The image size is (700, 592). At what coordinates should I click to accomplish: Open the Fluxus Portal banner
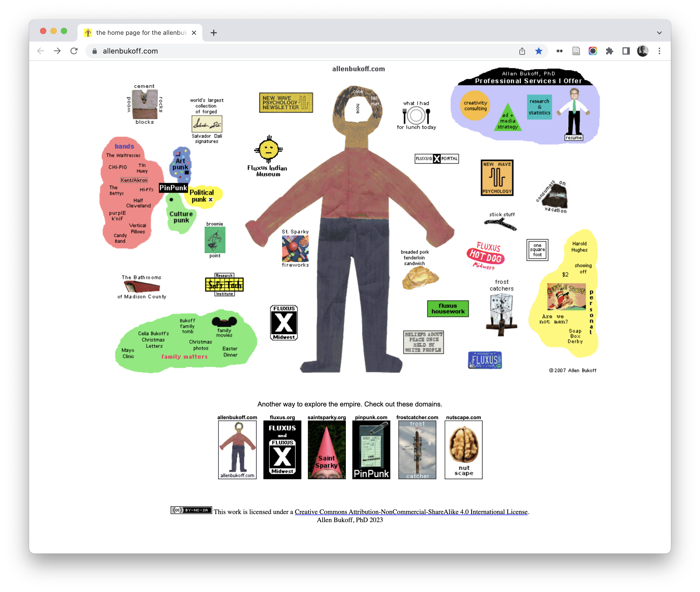tap(436, 159)
